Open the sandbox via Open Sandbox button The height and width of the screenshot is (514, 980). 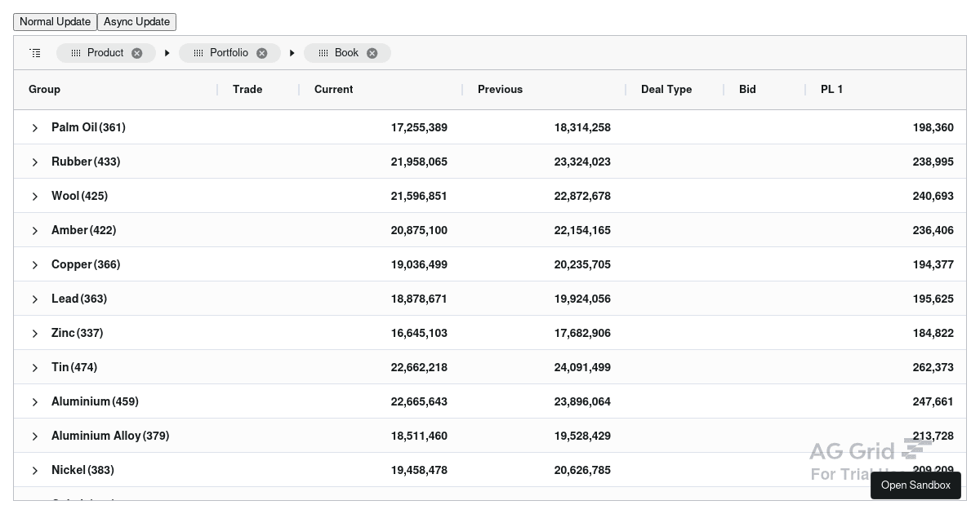coord(915,485)
